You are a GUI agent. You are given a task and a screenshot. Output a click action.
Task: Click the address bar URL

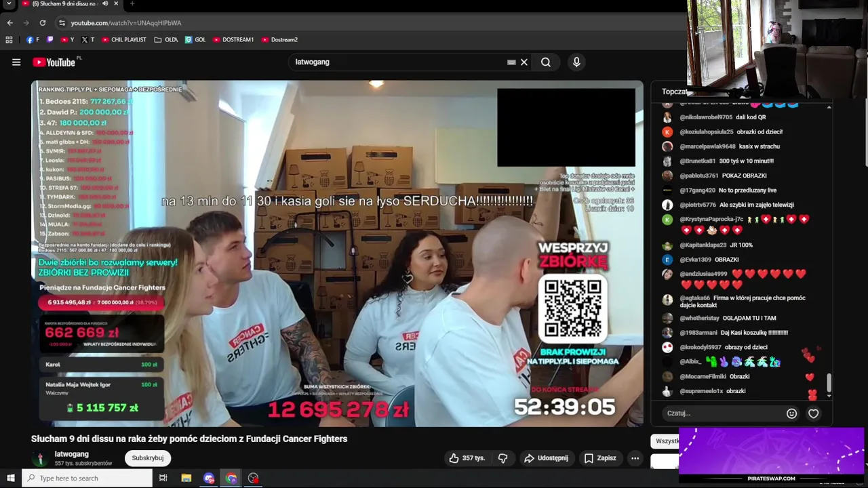click(126, 22)
